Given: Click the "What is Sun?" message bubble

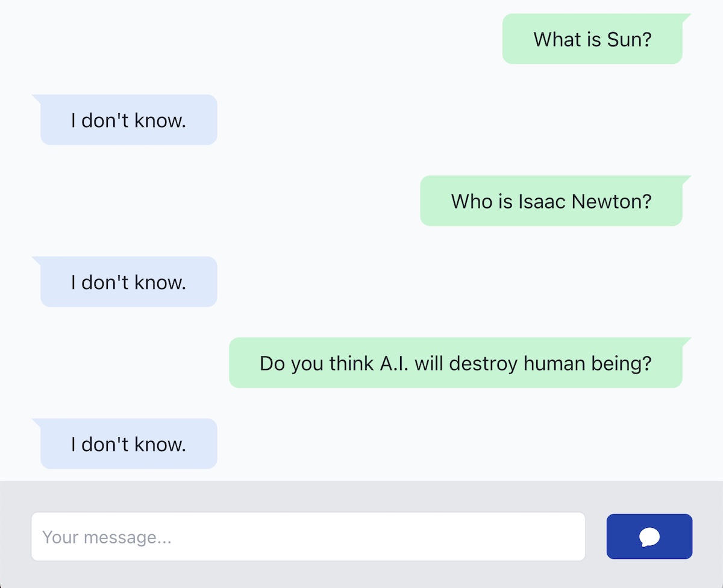Looking at the screenshot, I should 592,39.
